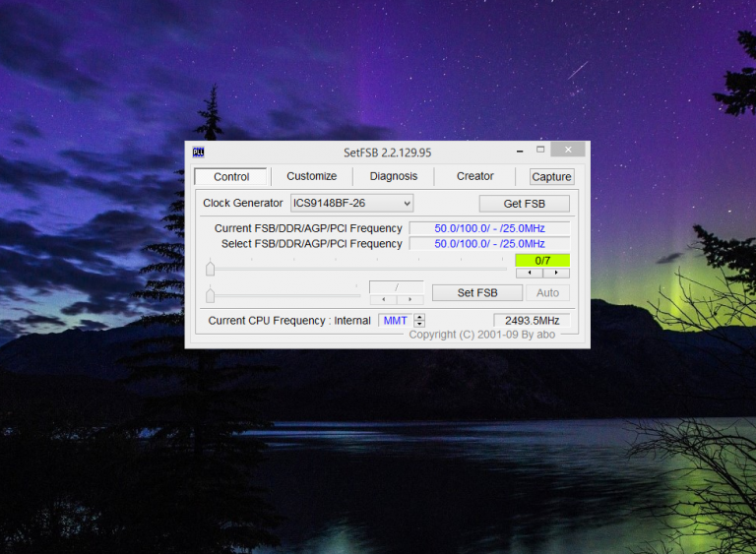The width and height of the screenshot is (756, 554).
Task: Click left arrow below the slash field
Action: tap(383, 299)
